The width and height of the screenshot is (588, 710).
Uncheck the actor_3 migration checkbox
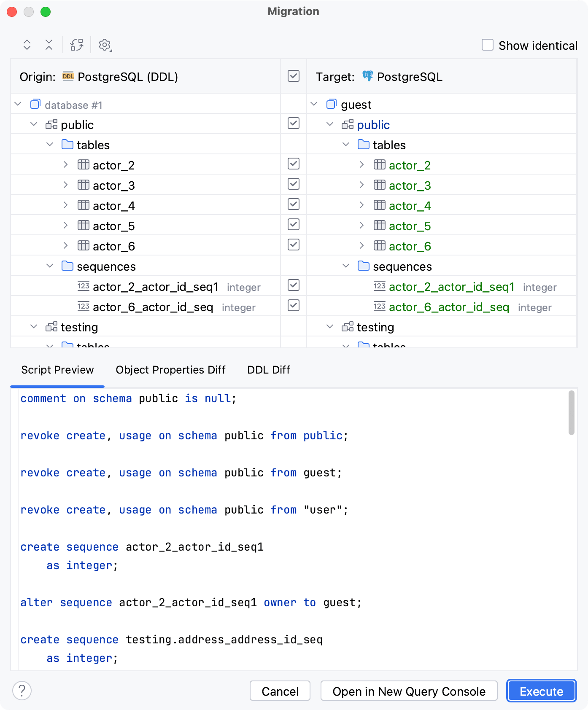(294, 184)
